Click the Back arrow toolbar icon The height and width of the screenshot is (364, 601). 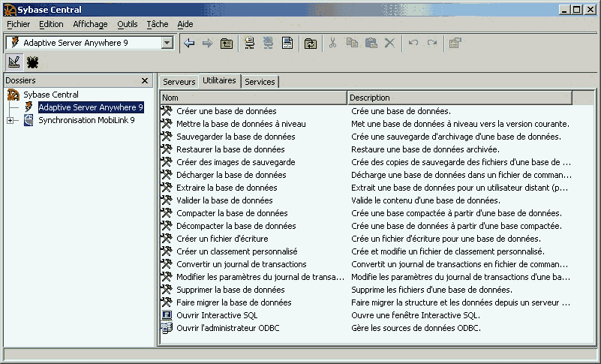(x=189, y=44)
